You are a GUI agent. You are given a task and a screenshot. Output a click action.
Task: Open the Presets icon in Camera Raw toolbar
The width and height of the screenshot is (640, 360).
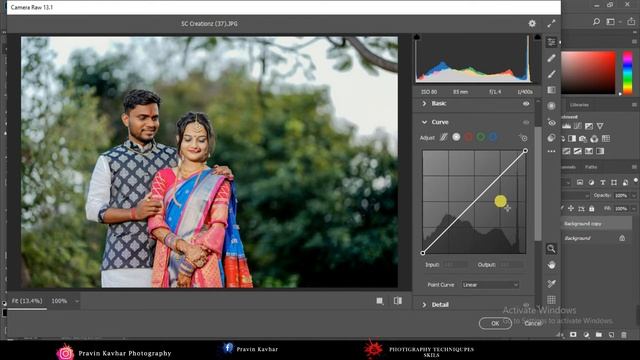point(551,138)
